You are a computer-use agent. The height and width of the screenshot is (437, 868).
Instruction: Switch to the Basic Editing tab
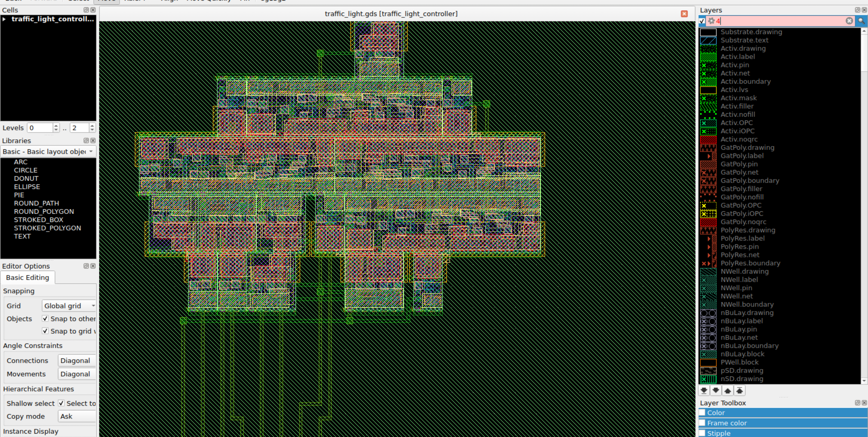point(27,277)
